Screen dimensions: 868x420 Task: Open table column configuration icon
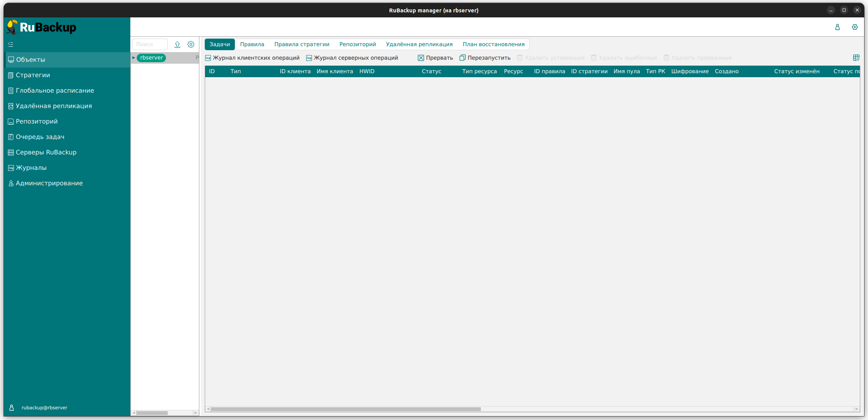click(x=856, y=58)
